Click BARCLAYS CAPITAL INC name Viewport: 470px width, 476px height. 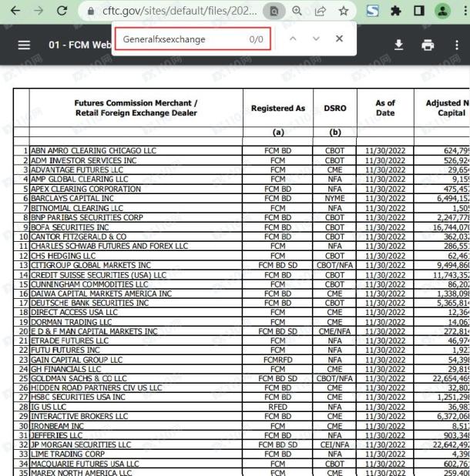pyautogui.click(x=72, y=198)
